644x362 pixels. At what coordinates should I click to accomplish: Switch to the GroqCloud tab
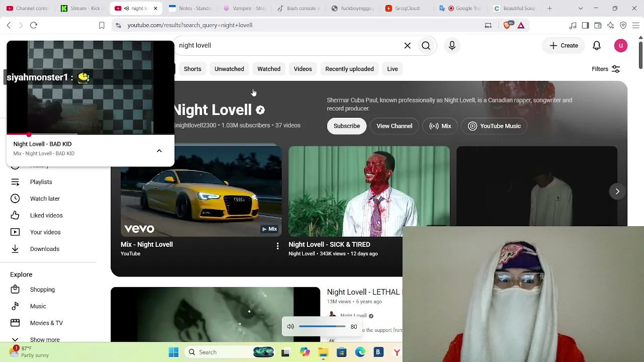click(x=406, y=8)
